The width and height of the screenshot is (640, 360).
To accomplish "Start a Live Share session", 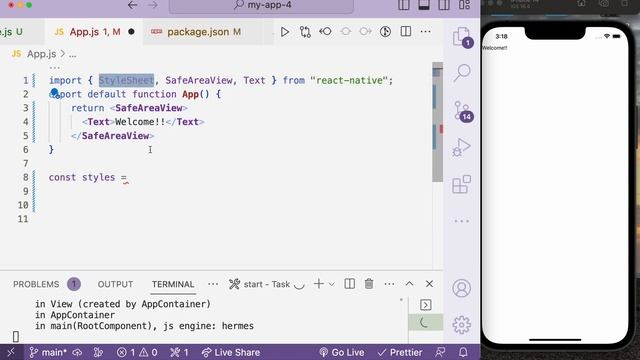I will point(231,352).
